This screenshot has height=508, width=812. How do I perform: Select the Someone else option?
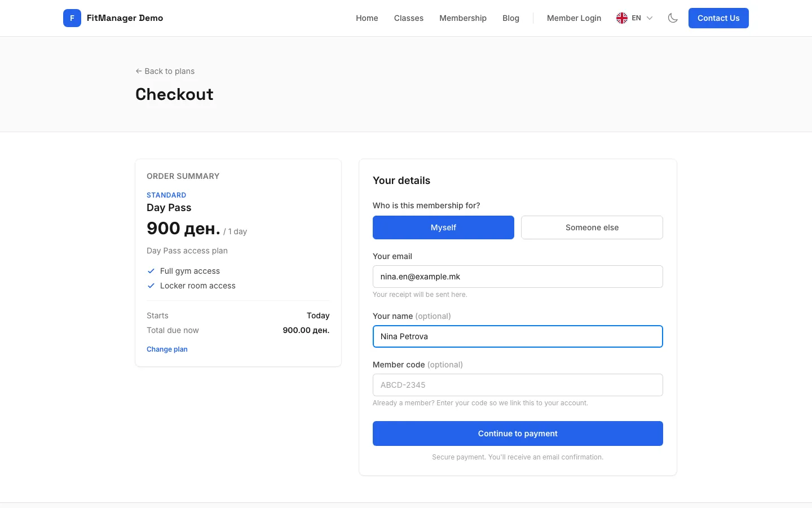[592, 227]
